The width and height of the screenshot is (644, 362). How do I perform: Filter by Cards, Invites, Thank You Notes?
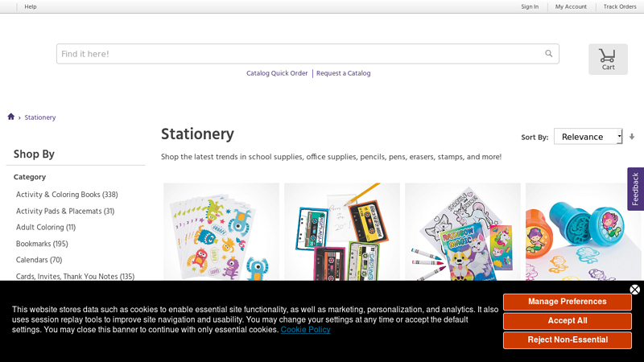pyautogui.click(x=75, y=276)
